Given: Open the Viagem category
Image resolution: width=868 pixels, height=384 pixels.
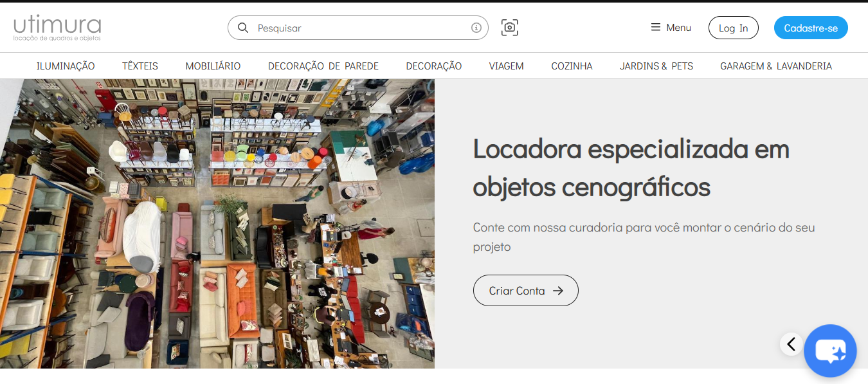Looking at the screenshot, I should coord(507,66).
